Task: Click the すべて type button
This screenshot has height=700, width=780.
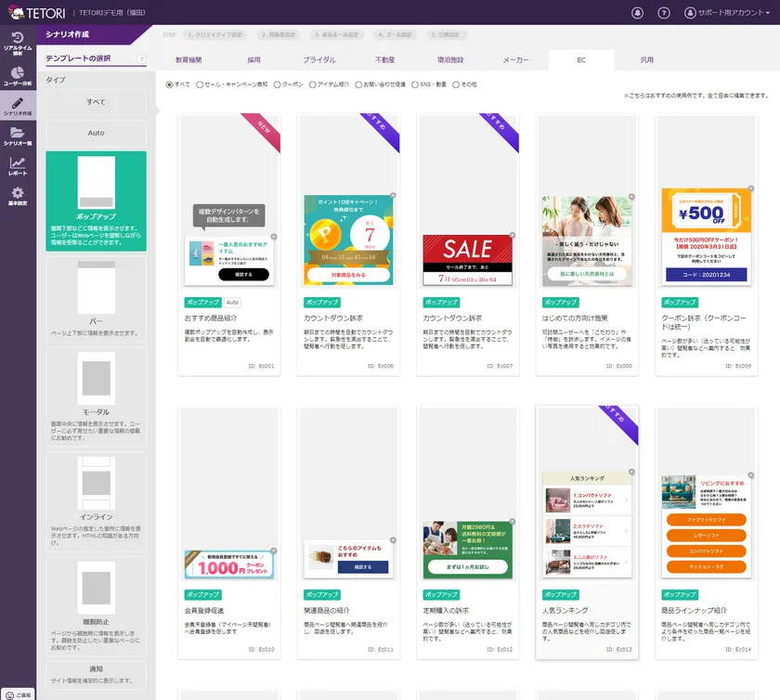Action: 96,101
